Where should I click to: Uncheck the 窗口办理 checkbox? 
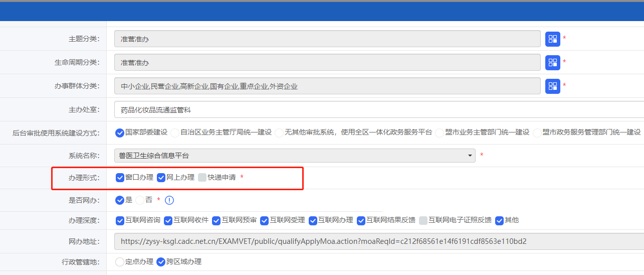(x=120, y=178)
